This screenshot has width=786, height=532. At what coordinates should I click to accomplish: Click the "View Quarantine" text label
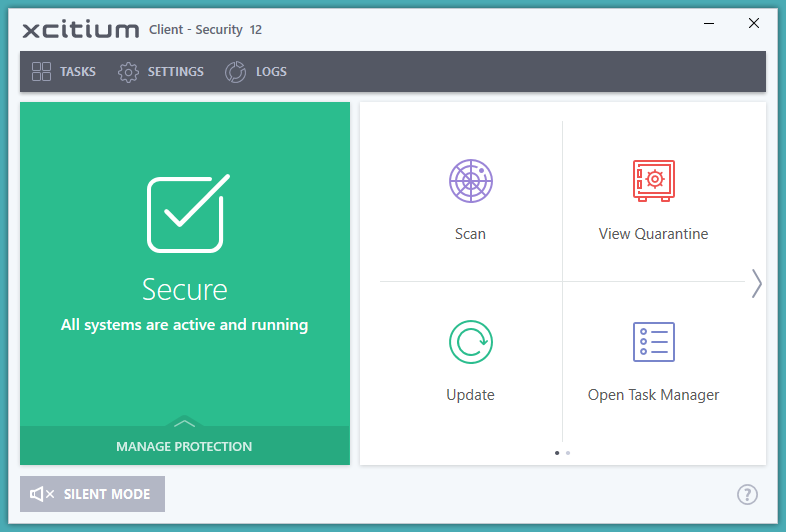tap(653, 234)
